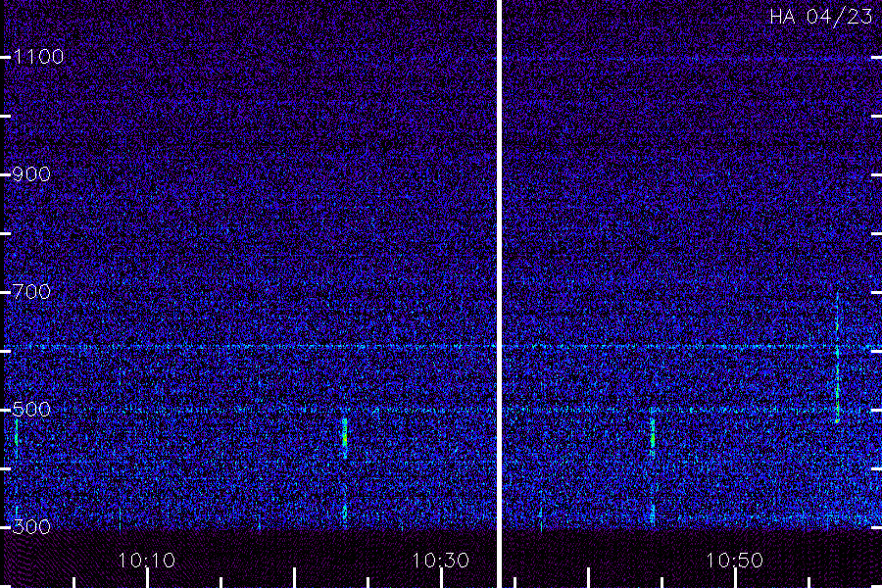Click the 10:30 time axis label

[x=440, y=561]
